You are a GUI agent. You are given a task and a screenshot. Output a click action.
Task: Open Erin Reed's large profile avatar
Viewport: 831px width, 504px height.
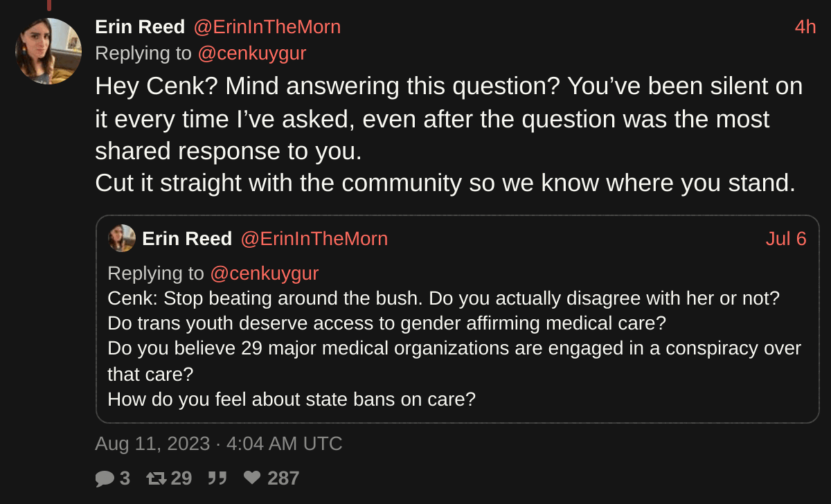(x=48, y=51)
